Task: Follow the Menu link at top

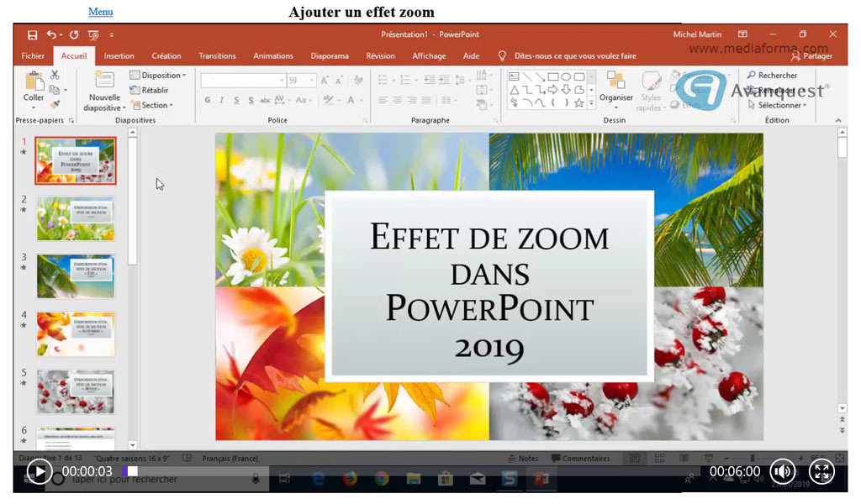Action: [100, 12]
